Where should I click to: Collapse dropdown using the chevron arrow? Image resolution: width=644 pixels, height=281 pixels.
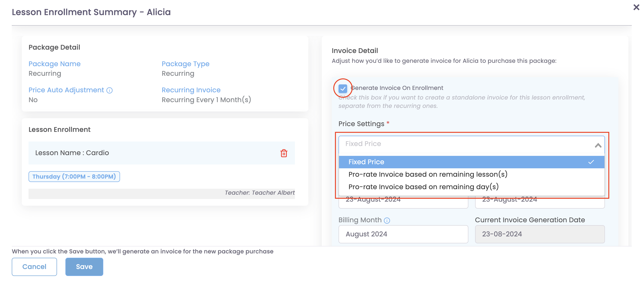(598, 145)
